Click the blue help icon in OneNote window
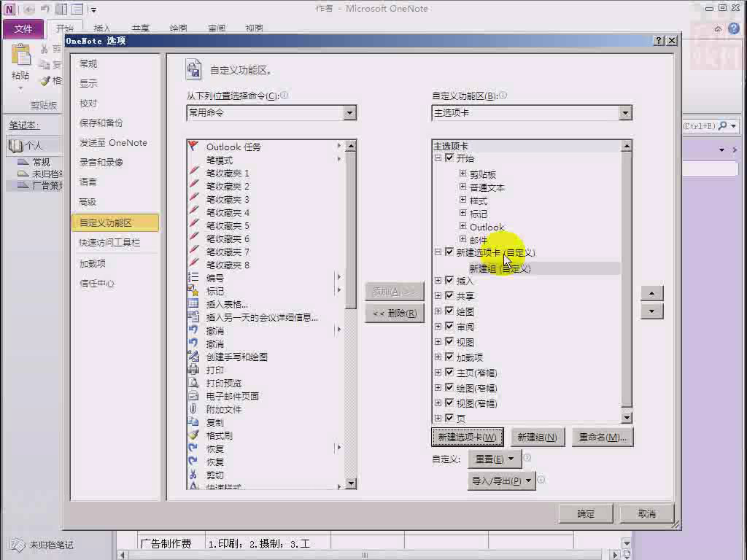 click(734, 28)
